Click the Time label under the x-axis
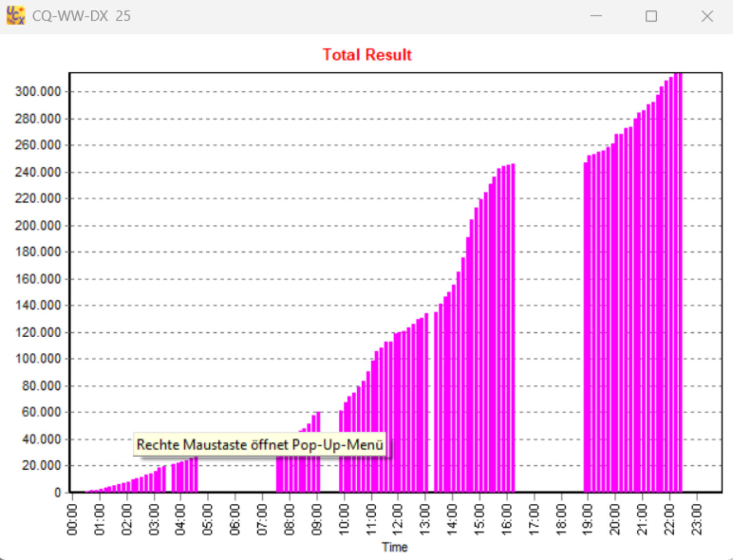 tap(394, 547)
